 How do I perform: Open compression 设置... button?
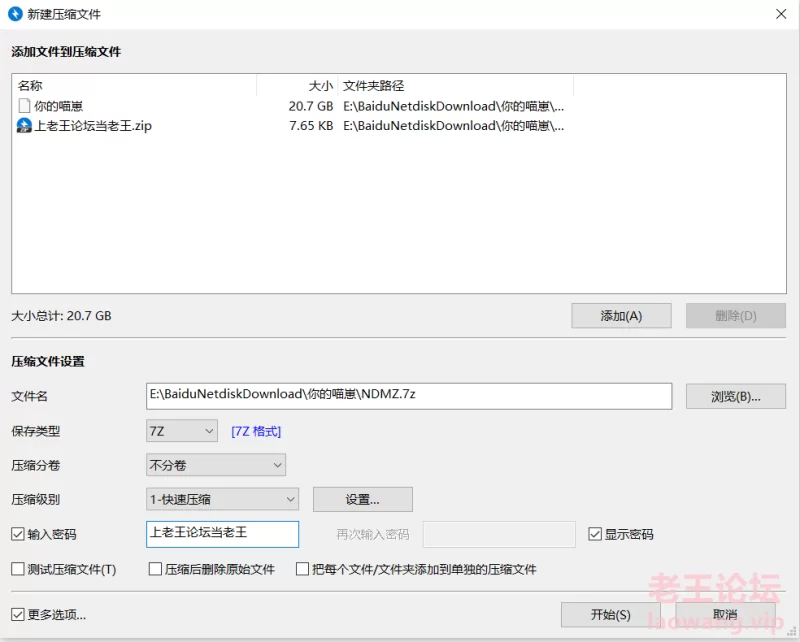point(363,499)
